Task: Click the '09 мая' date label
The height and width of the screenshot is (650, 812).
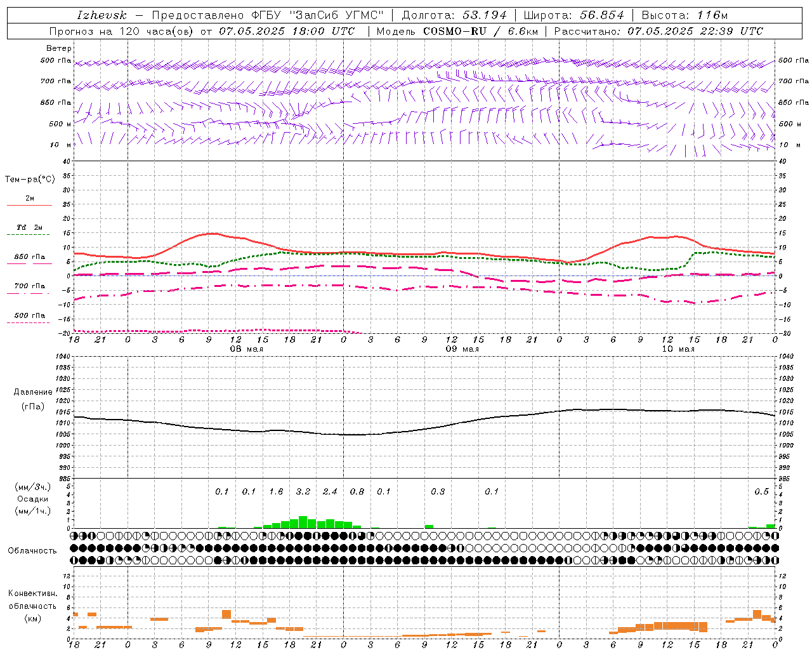Action: tap(462, 349)
